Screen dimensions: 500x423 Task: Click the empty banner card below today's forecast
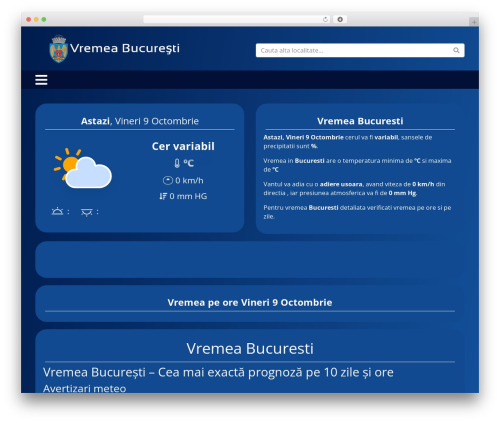tap(250, 259)
